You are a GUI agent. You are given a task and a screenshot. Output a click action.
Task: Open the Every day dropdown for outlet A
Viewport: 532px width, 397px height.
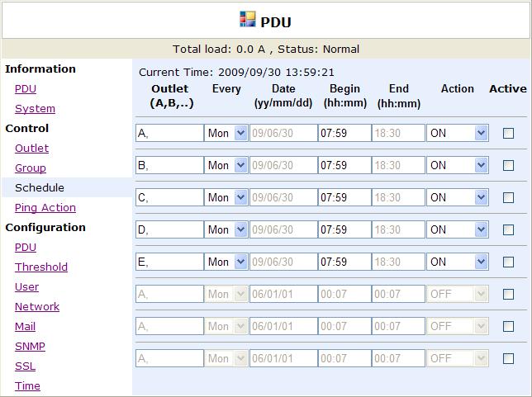pos(226,133)
